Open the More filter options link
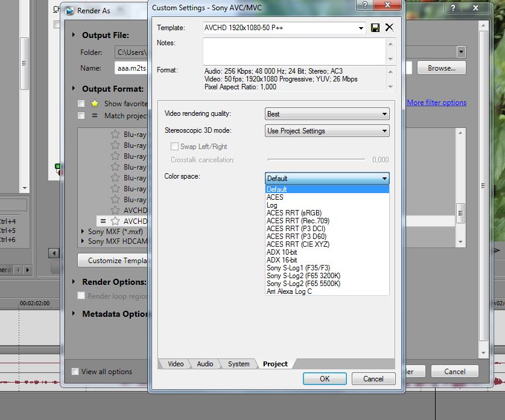The height and width of the screenshot is (420, 505). pos(436,103)
